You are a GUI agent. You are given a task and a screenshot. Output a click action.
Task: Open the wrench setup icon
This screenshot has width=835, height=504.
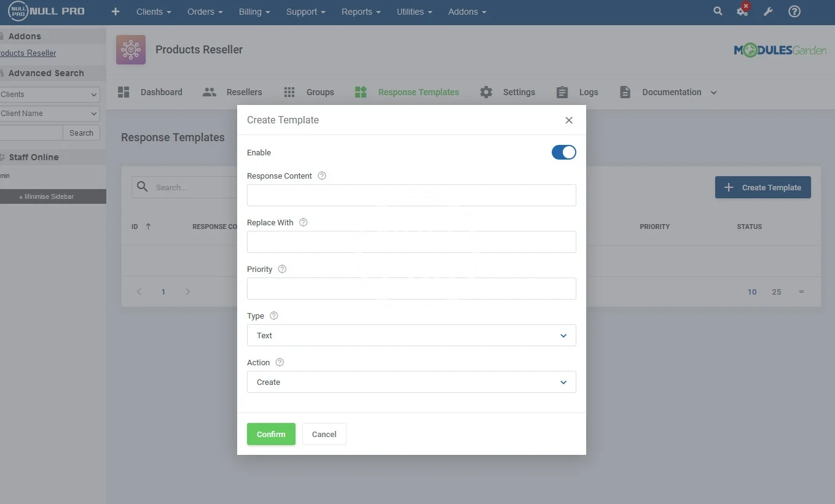768,12
